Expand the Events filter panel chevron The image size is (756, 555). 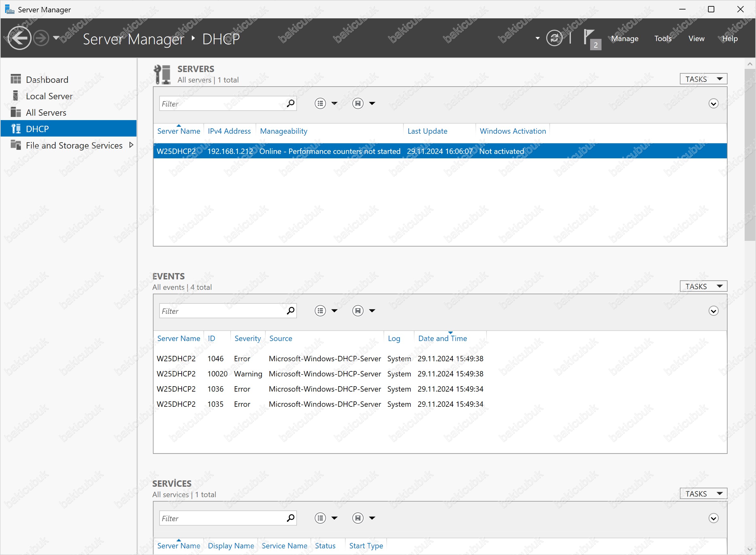coord(713,311)
